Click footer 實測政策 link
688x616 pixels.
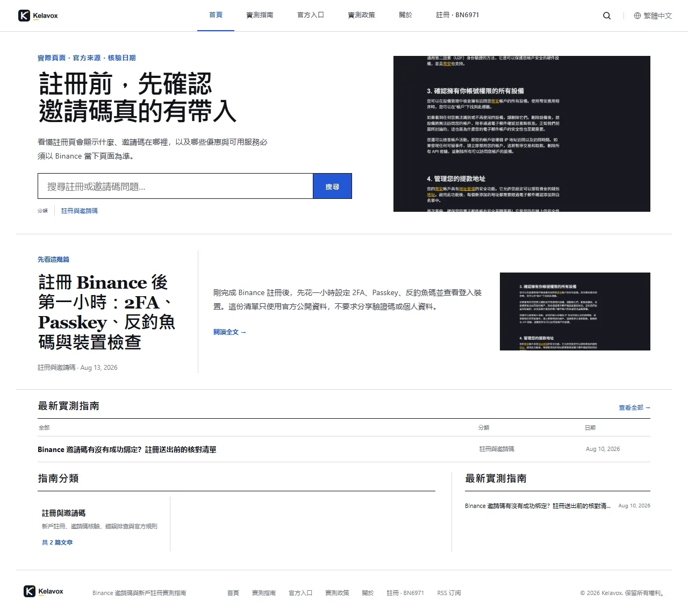point(337,593)
